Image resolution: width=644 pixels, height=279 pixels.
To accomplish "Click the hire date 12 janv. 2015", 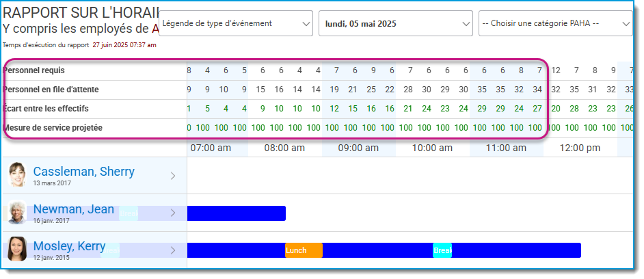I will (x=51, y=258).
